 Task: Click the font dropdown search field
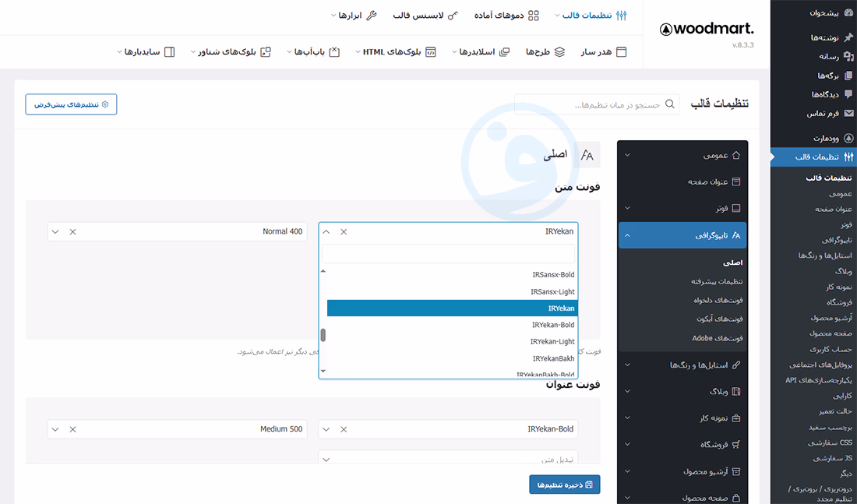coord(448,254)
